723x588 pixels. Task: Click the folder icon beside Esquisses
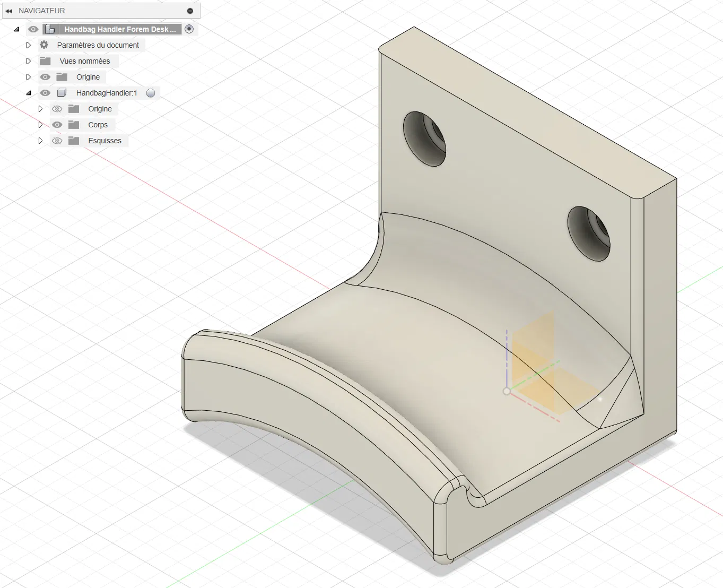click(x=74, y=141)
